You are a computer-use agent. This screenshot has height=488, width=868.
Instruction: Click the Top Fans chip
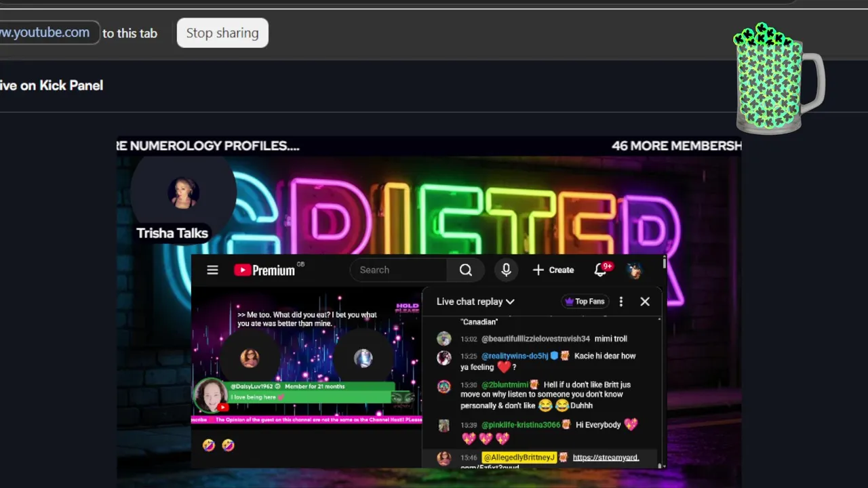(x=585, y=302)
